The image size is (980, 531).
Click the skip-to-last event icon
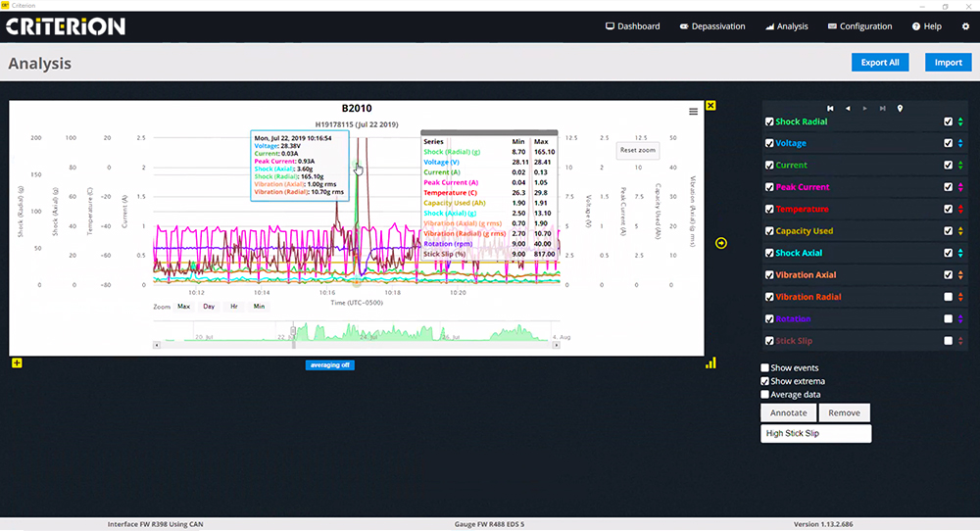(x=882, y=108)
